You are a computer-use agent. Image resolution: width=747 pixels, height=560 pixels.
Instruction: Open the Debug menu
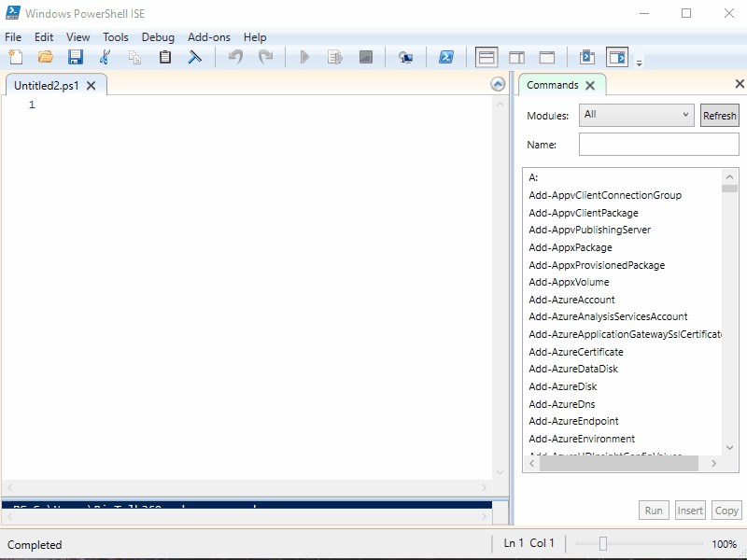pos(158,37)
